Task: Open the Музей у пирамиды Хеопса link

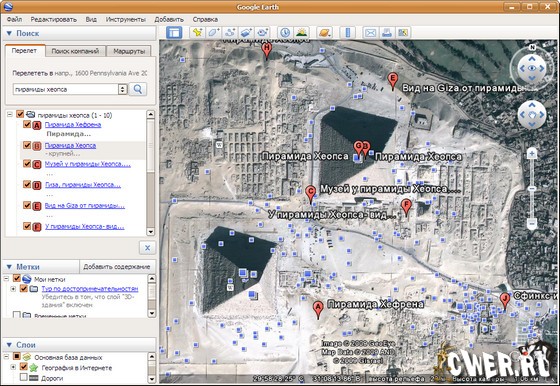Action: coord(88,164)
